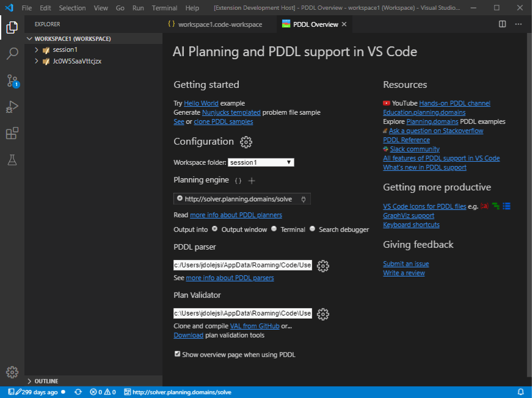
Task: Open Submit an issue link
Action: tap(406, 264)
